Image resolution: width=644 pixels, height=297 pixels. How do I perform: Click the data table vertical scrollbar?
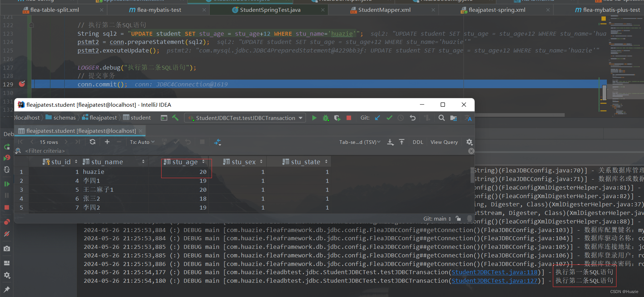pos(472,175)
